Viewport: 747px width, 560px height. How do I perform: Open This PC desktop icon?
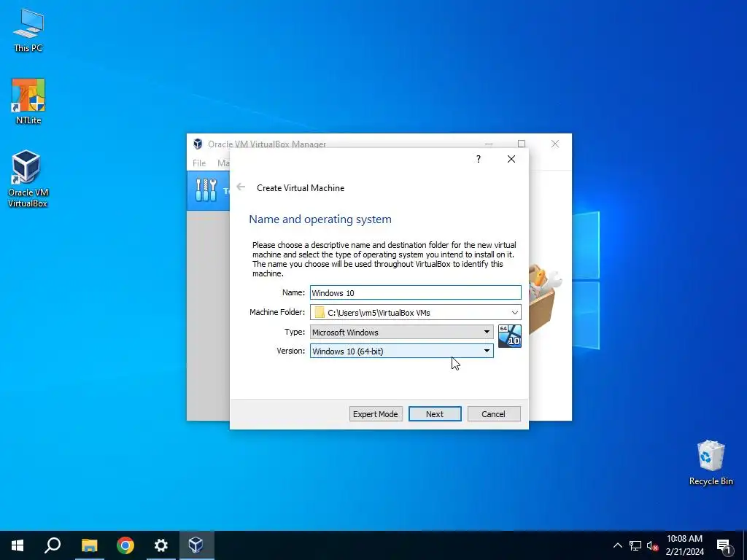[x=28, y=31]
